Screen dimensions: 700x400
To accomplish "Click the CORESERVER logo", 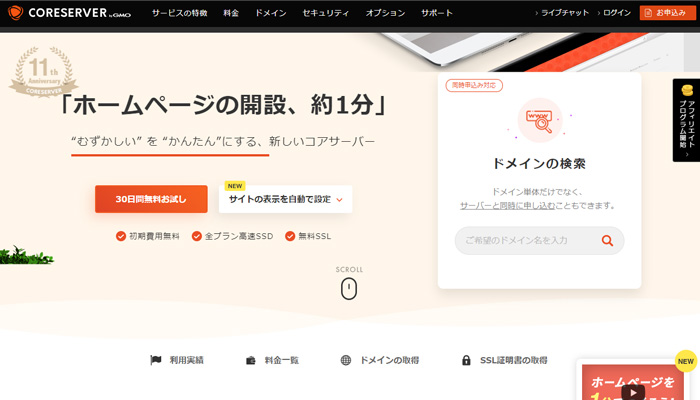I will click(70, 13).
